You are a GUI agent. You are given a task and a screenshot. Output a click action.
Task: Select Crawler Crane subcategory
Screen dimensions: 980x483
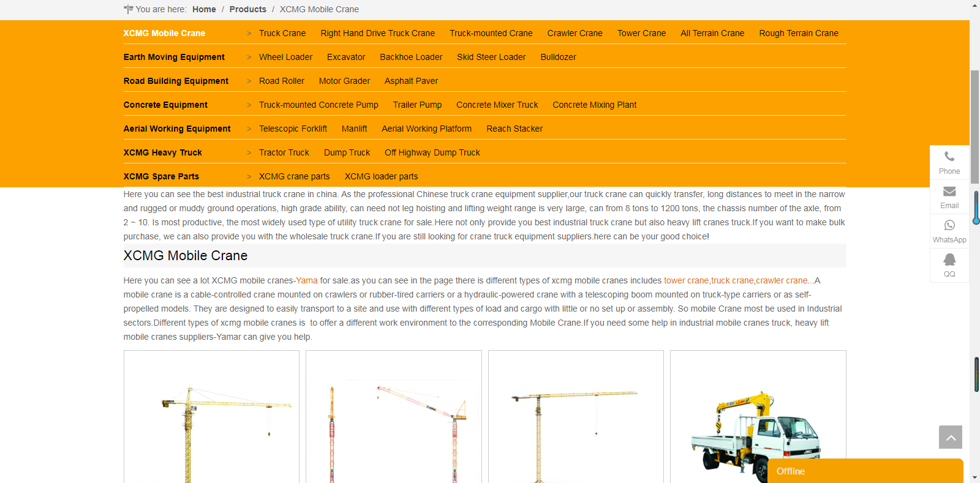(575, 33)
